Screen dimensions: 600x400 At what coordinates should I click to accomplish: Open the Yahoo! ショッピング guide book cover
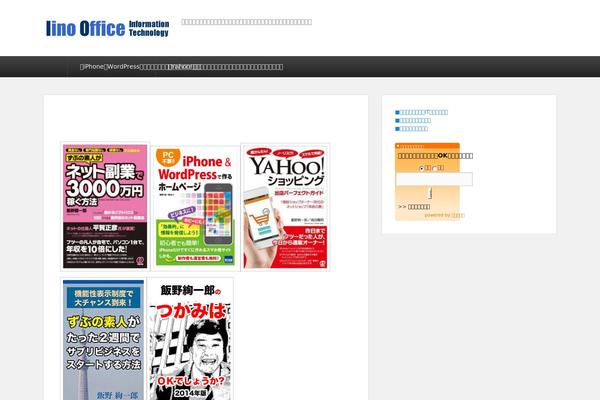click(x=285, y=207)
